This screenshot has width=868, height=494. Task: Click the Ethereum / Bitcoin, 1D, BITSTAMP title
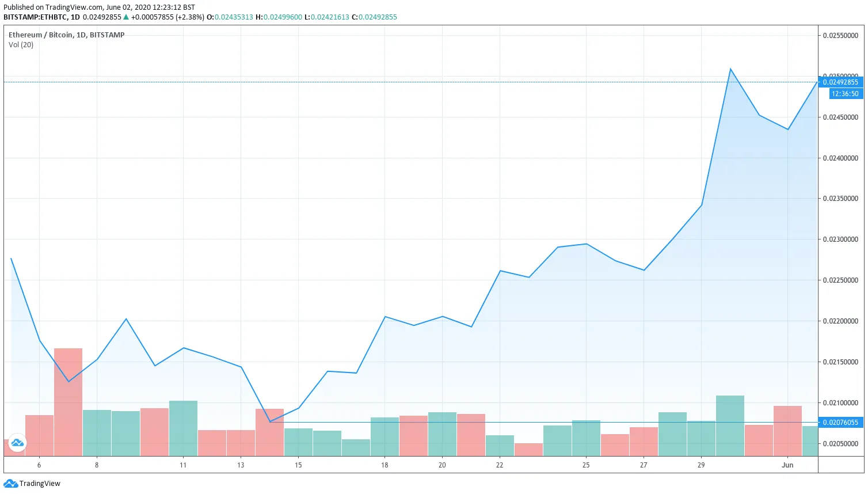click(67, 35)
